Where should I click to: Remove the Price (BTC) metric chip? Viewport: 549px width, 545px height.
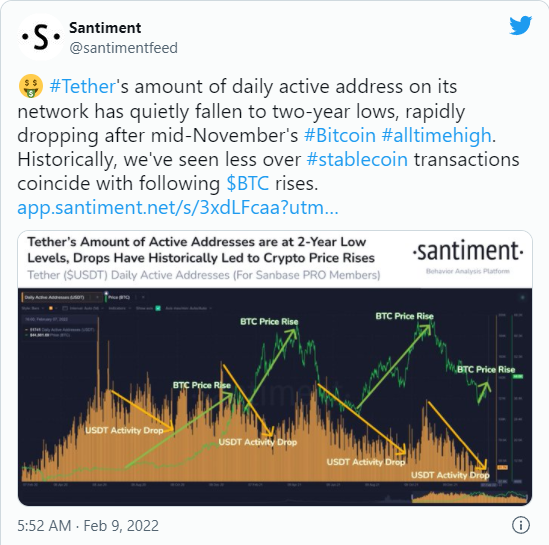(143, 297)
